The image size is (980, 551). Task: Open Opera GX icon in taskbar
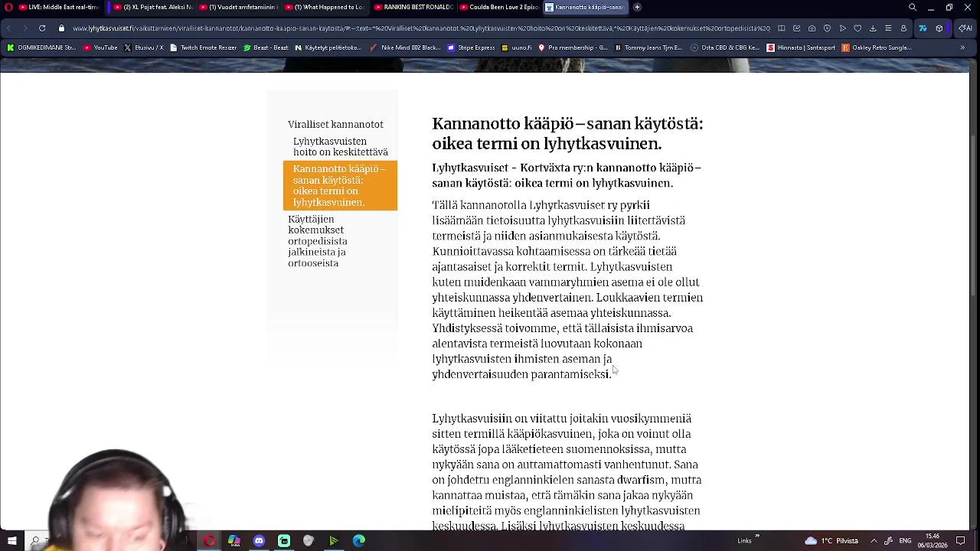tap(209, 540)
